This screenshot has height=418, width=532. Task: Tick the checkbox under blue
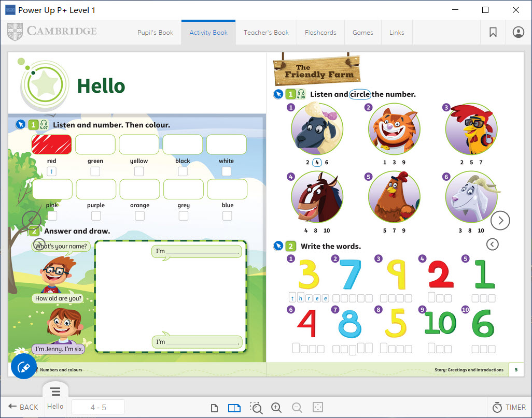click(x=227, y=216)
